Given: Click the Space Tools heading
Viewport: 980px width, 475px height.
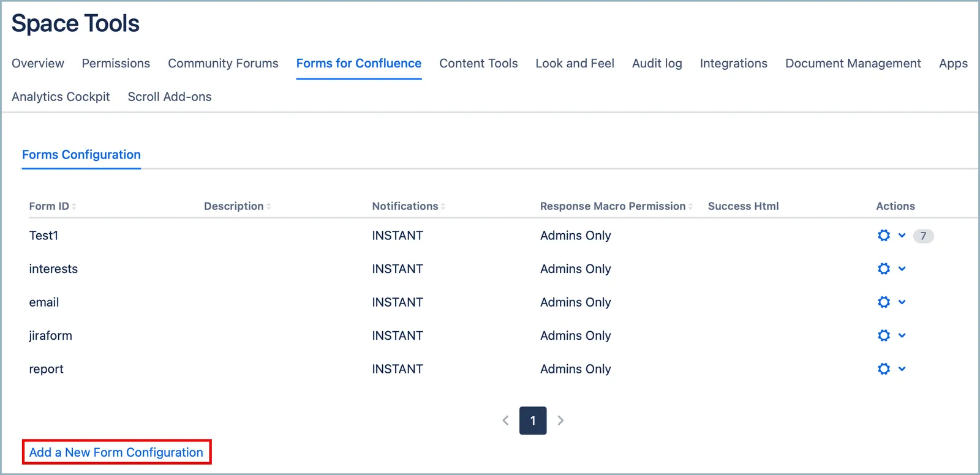Looking at the screenshot, I should tap(75, 23).
